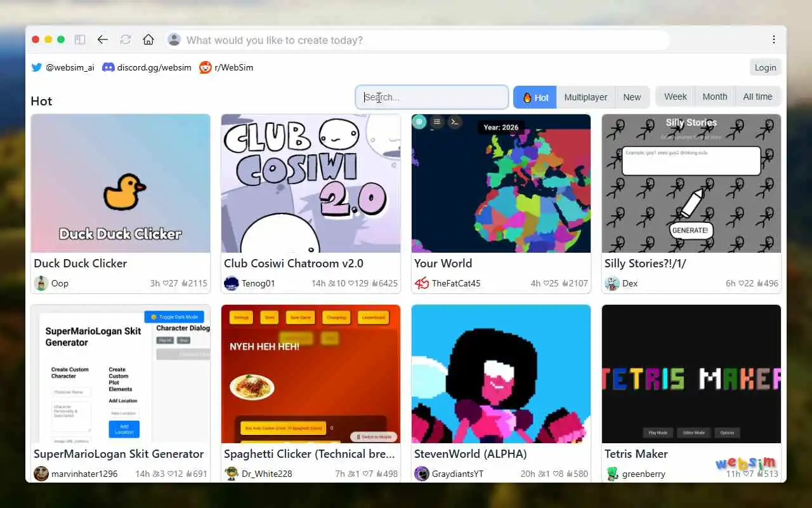Toggle the sidebar panel icon

point(80,39)
